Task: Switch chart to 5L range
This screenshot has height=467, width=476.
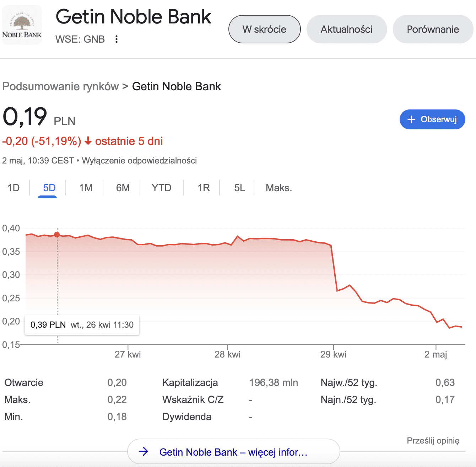Action: pos(239,188)
